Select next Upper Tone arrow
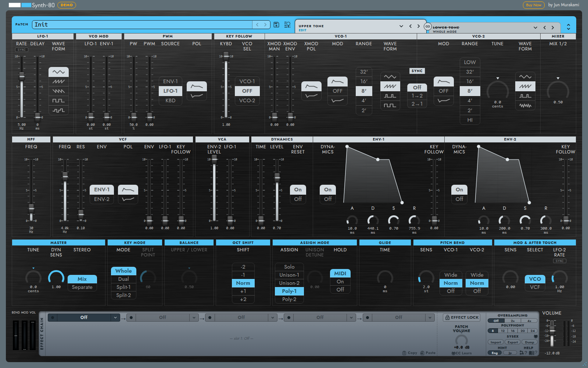 pyautogui.click(x=418, y=26)
